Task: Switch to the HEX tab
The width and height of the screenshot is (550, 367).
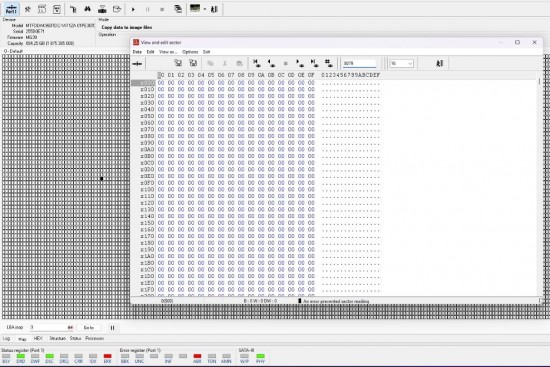Action: point(38,338)
